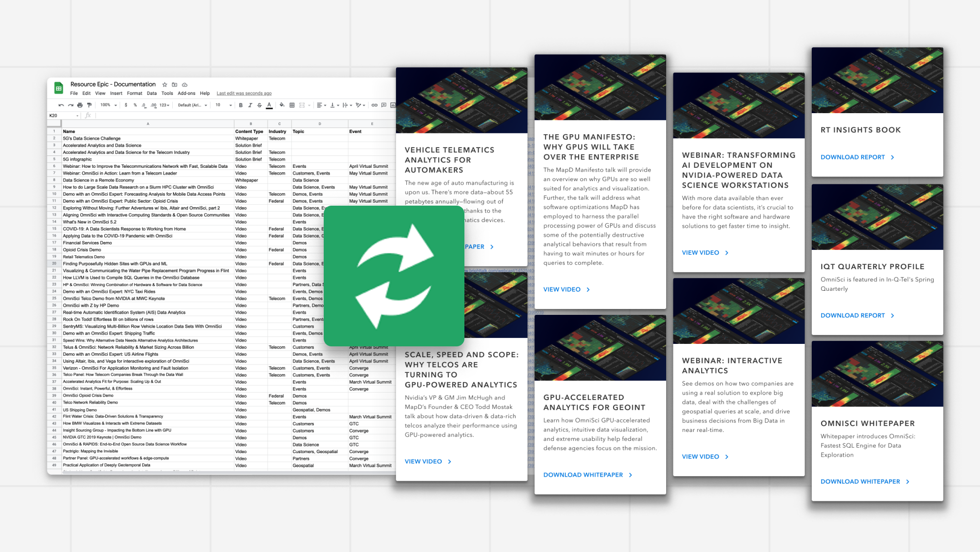Redo the last undone action

tap(70, 105)
